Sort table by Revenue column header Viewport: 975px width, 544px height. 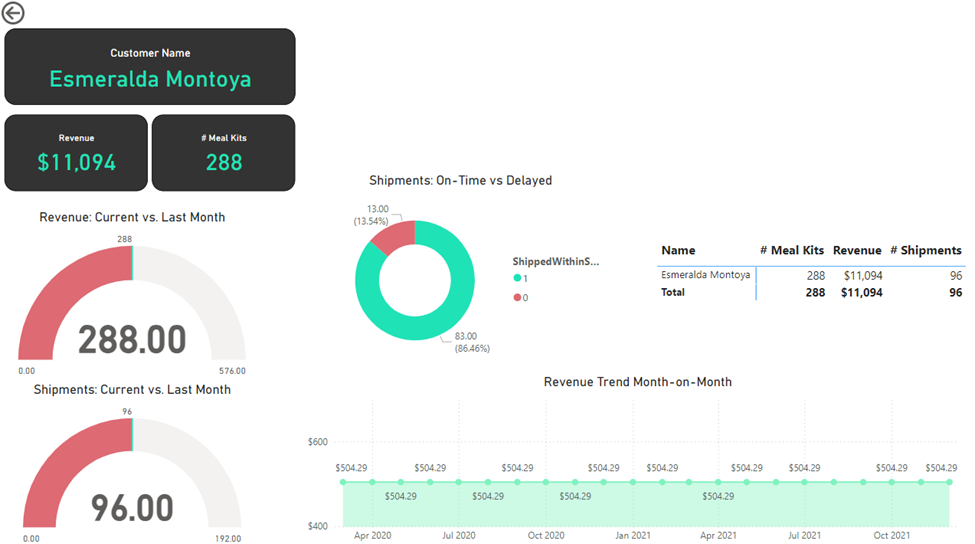coord(857,250)
